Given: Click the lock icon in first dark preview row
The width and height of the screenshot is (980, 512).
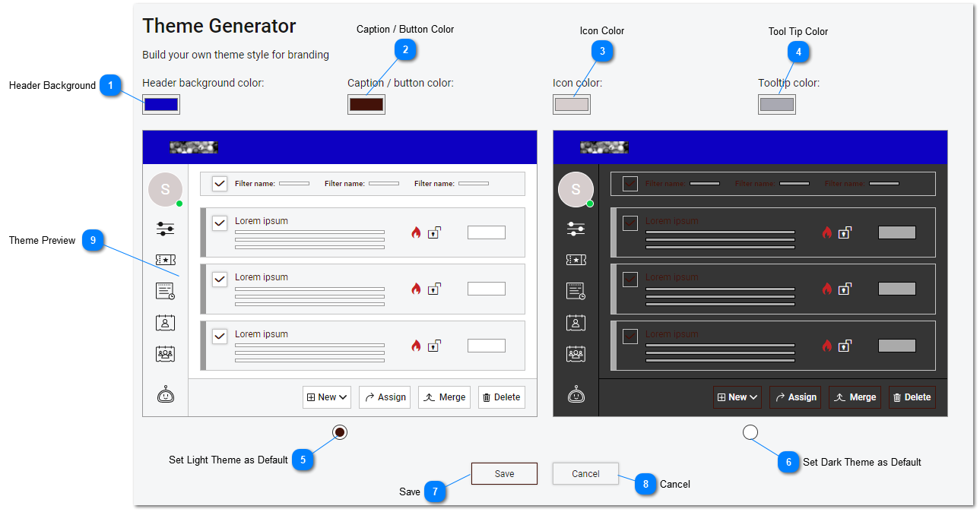Looking at the screenshot, I should [844, 232].
